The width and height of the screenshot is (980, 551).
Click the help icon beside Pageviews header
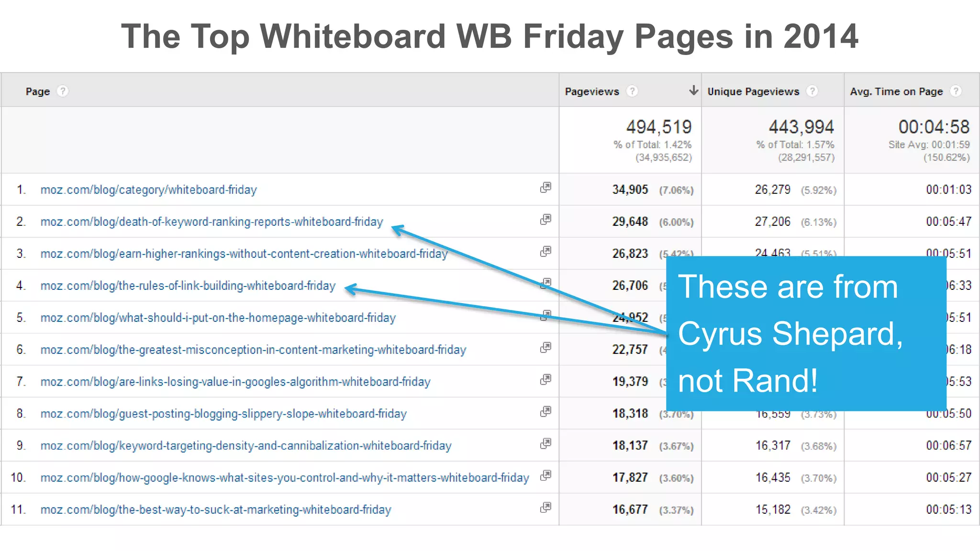[632, 91]
